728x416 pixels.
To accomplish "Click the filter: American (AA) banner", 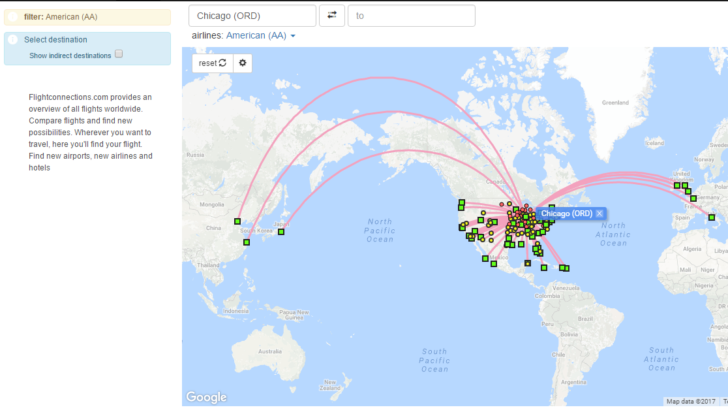I will pyautogui.click(x=87, y=17).
